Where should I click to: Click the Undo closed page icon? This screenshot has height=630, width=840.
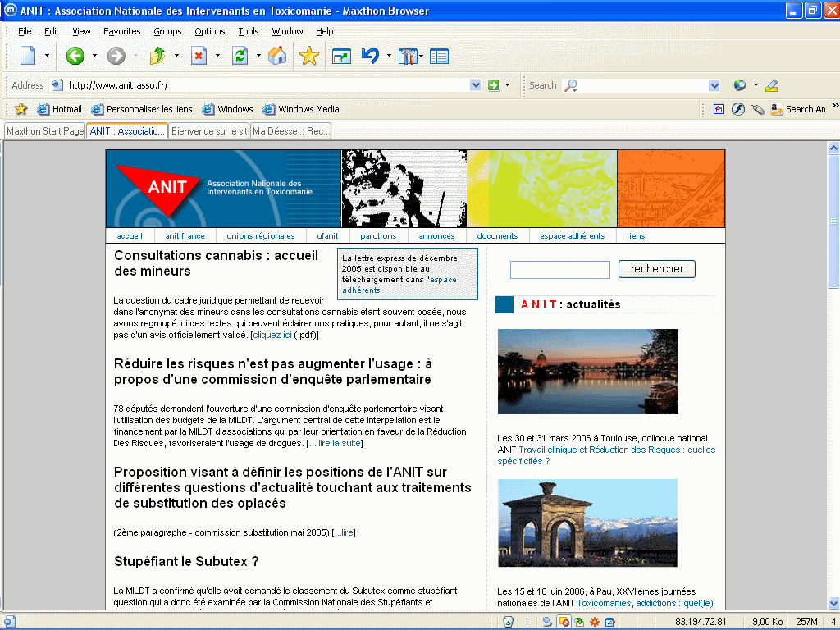370,56
